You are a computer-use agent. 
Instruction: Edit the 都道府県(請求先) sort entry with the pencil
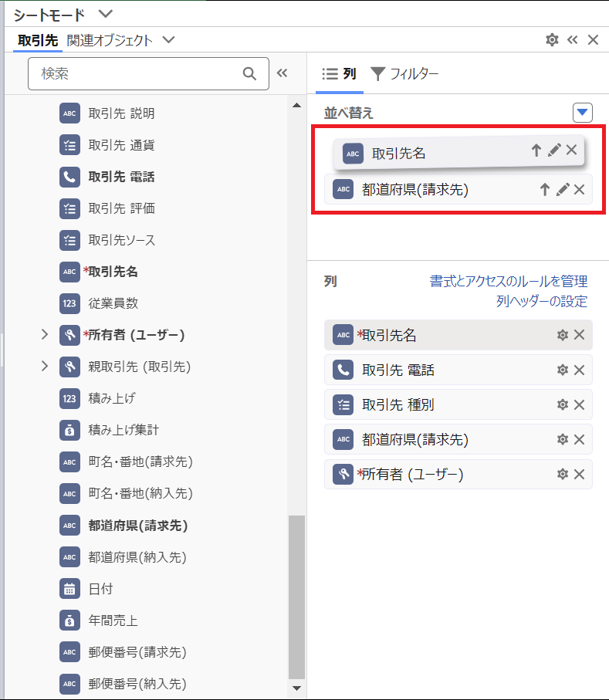coord(563,189)
